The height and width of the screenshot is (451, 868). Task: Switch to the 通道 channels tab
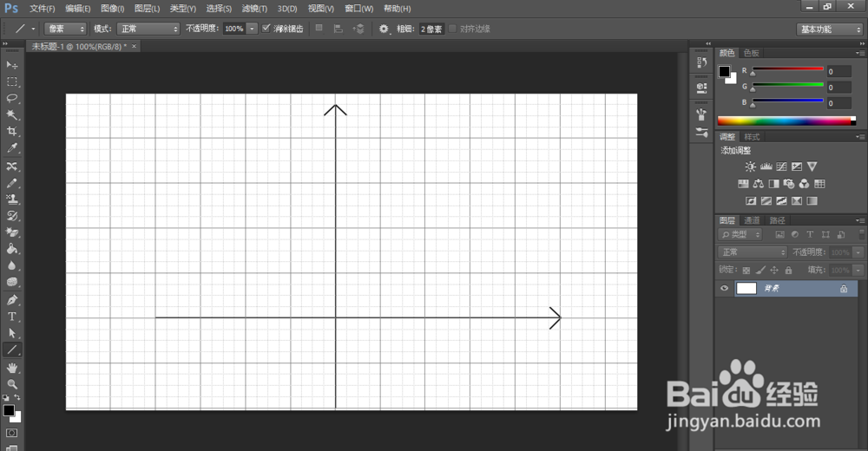752,220
